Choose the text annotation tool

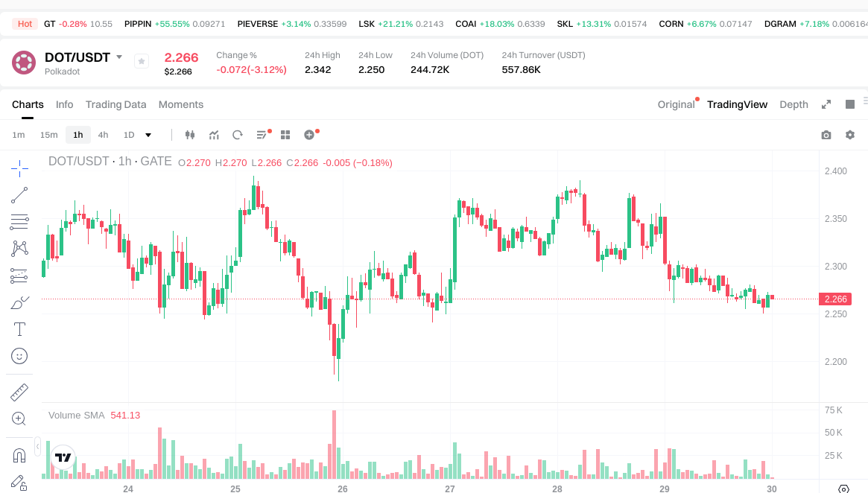pos(19,329)
